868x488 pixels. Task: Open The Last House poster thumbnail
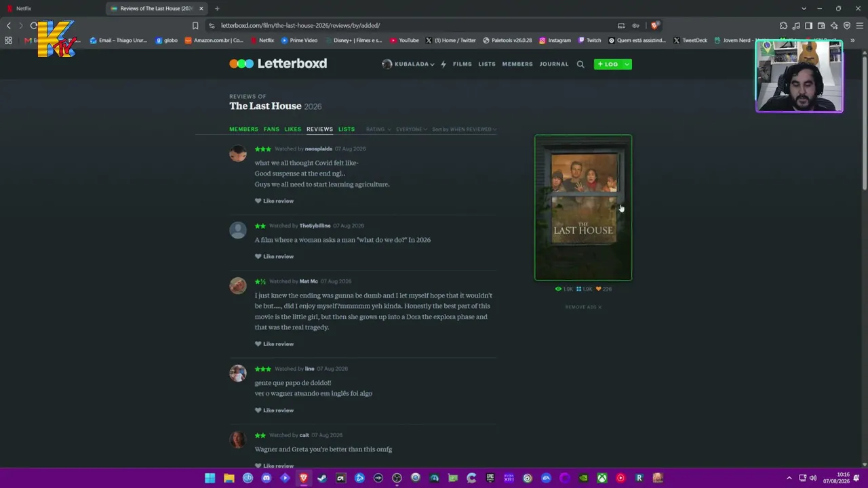tap(583, 207)
